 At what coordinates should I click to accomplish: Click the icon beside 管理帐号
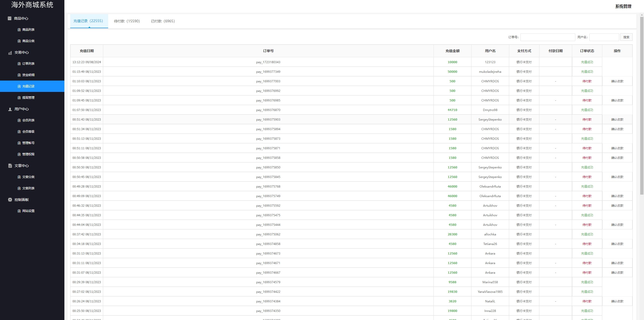[19, 143]
